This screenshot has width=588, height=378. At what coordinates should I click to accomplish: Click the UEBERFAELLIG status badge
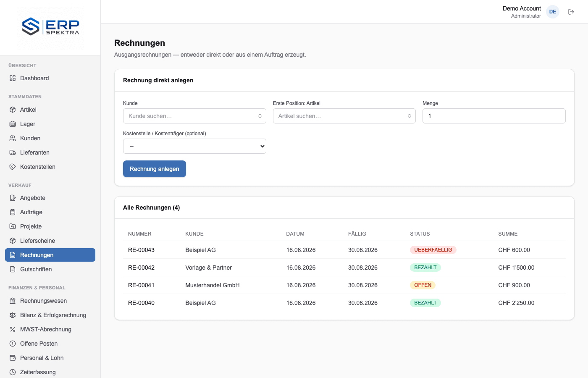click(x=433, y=250)
